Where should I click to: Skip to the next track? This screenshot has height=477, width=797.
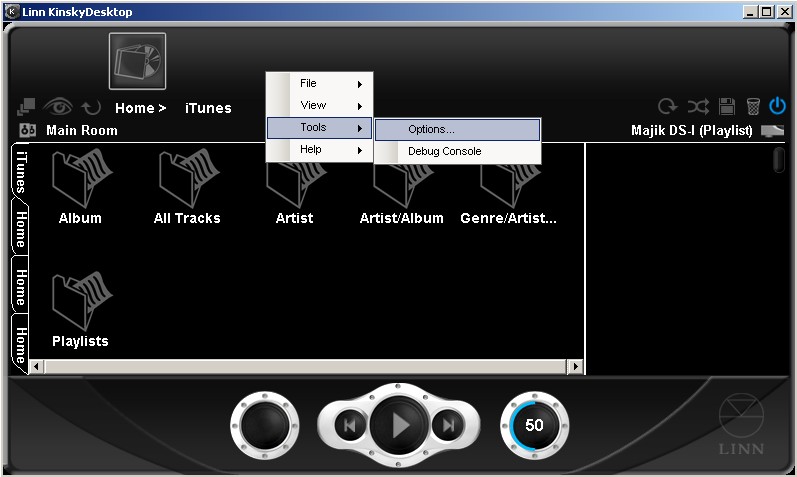pos(448,425)
